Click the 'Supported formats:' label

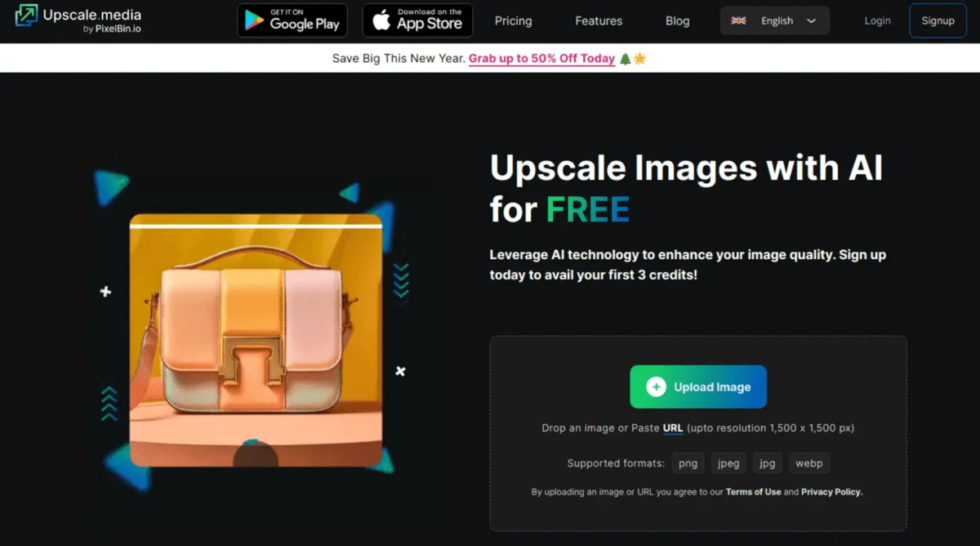pos(616,463)
